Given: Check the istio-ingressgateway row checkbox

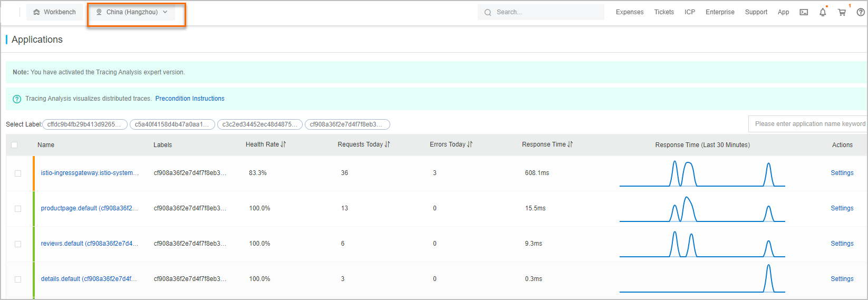Looking at the screenshot, I should [x=18, y=173].
